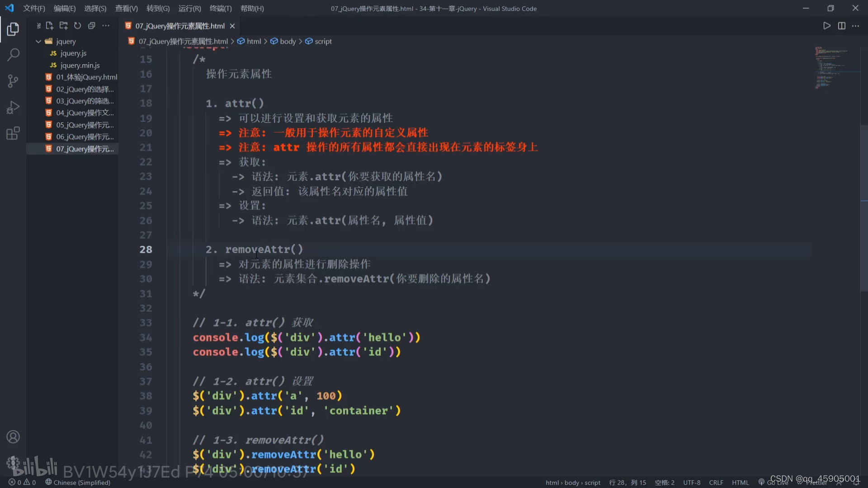Open the Extensions view
868x488 pixels.
[x=13, y=133]
